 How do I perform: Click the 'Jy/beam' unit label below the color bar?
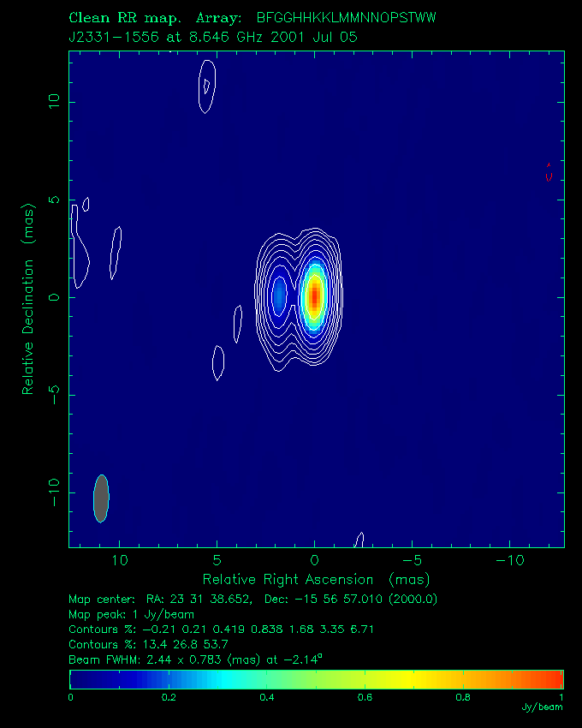tap(542, 707)
